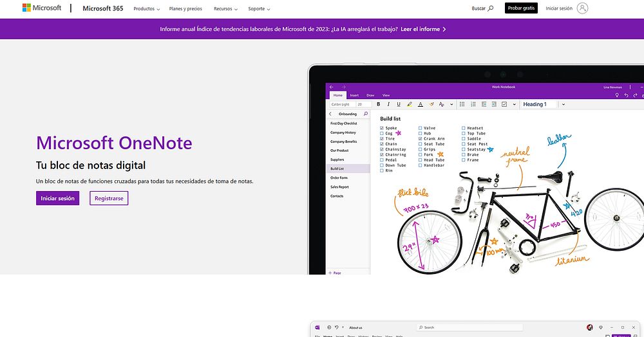Apply bulleted list in OneNote ribbon
This screenshot has width=644, height=337.
tap(462, 104)
